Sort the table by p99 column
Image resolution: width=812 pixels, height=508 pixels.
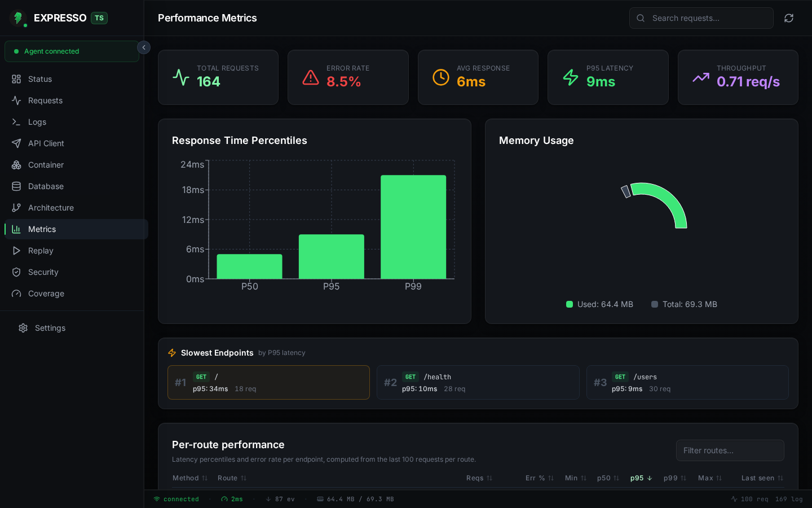tap(675, 478)
